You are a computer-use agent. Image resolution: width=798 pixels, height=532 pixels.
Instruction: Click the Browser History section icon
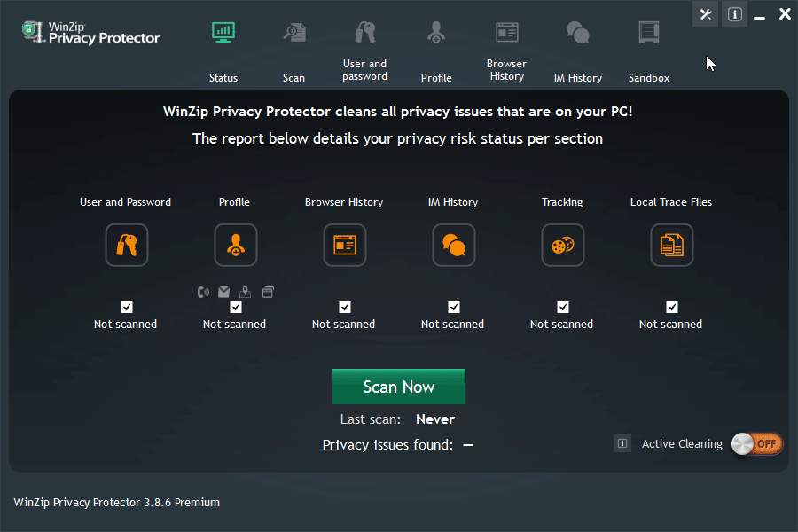click(x=344, y=245)
